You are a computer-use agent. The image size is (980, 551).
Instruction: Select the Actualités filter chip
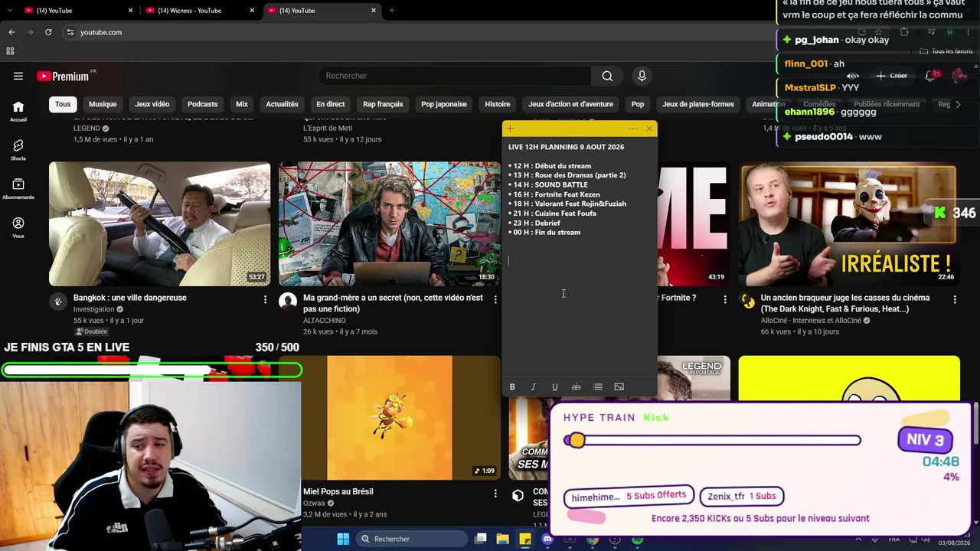[x=282, y=104]
